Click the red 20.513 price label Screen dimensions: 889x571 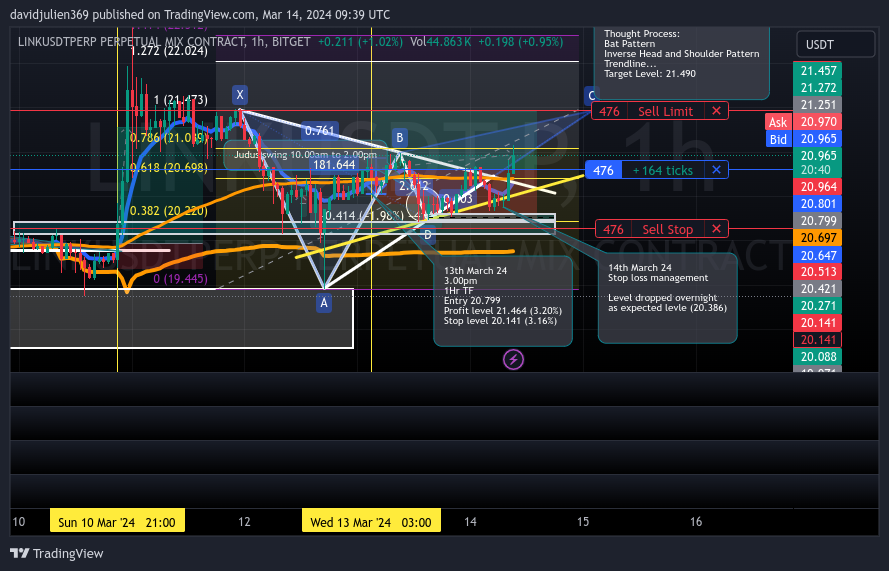818,272
